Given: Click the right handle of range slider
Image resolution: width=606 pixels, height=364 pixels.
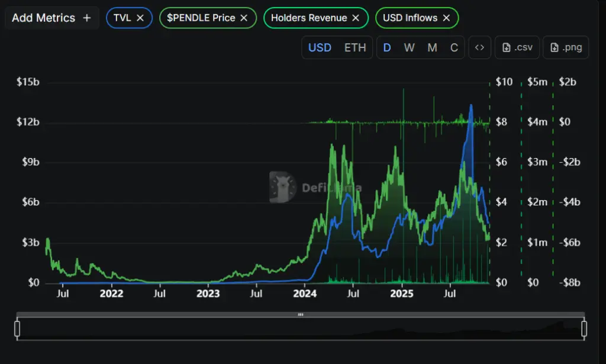Looking at the screenshot, I should pyautogui.click(x=584, y=328).
